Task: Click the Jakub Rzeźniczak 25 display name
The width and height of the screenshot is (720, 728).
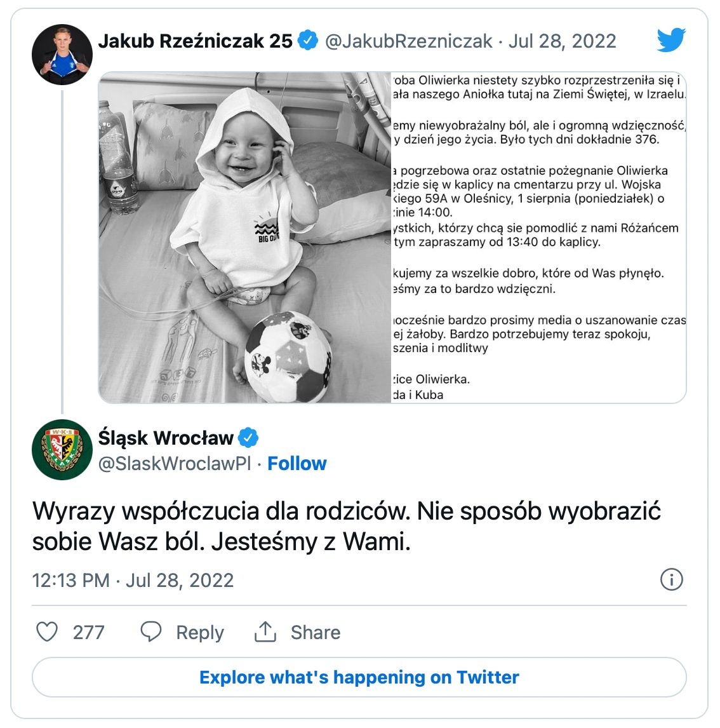Action: tap(196, 41)
